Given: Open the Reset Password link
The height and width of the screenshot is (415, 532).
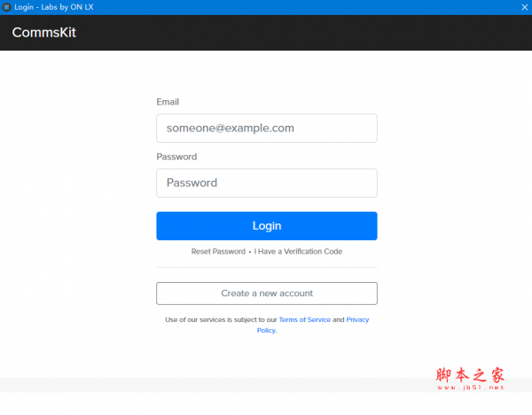Looking at the screenshot, I should pos(218,252).
